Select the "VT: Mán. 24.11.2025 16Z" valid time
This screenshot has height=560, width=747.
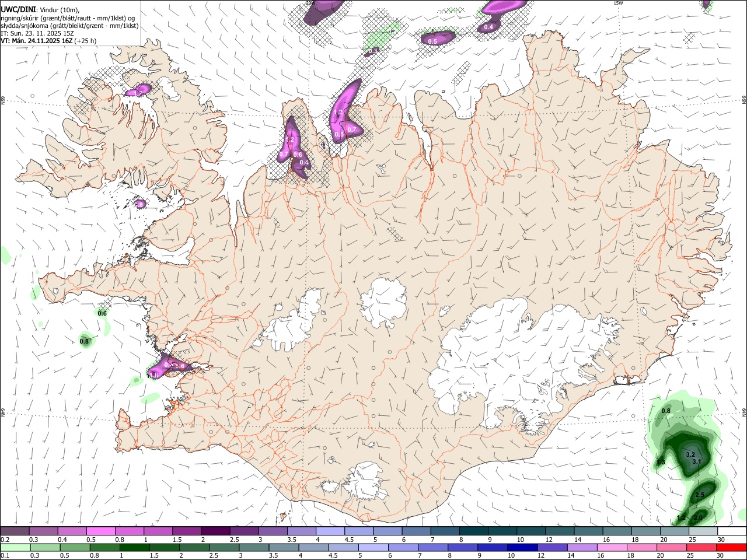click(36, 41)
